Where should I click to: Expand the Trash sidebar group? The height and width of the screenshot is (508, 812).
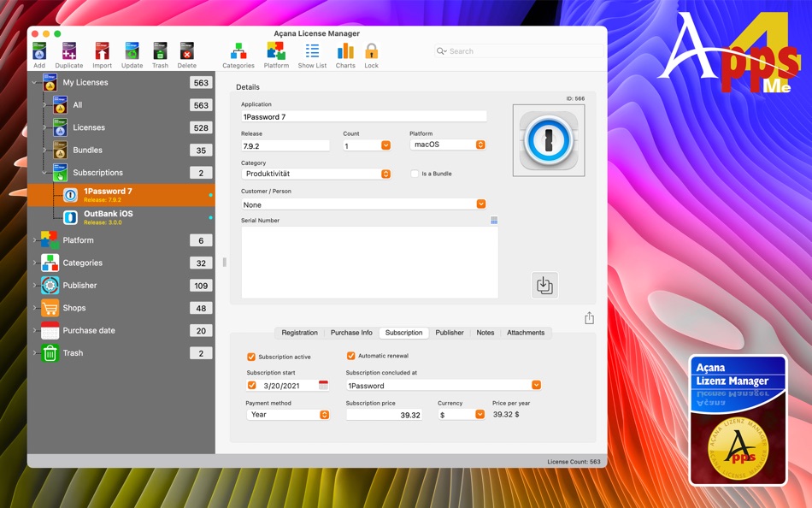(x=35, y=353)
